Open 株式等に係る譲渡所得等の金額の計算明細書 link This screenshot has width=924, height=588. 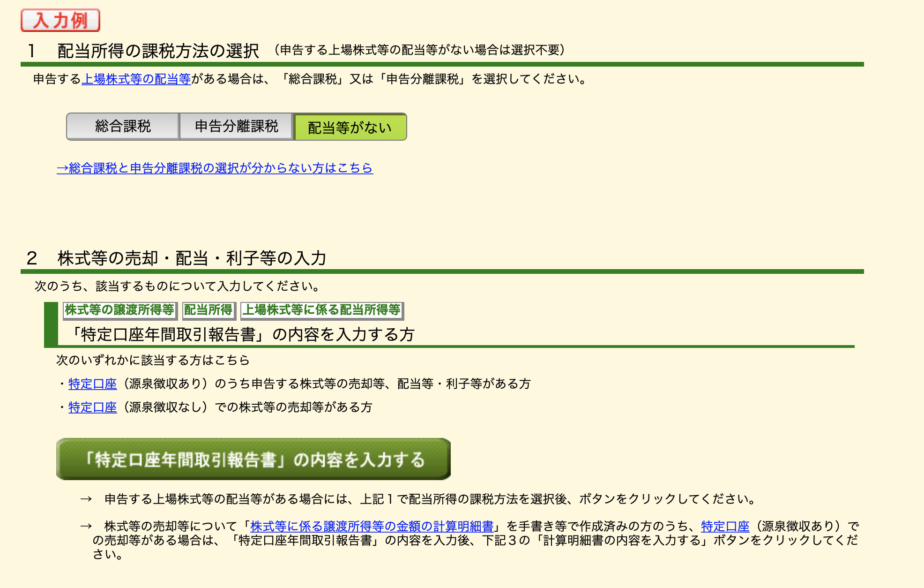pos(372,526)
